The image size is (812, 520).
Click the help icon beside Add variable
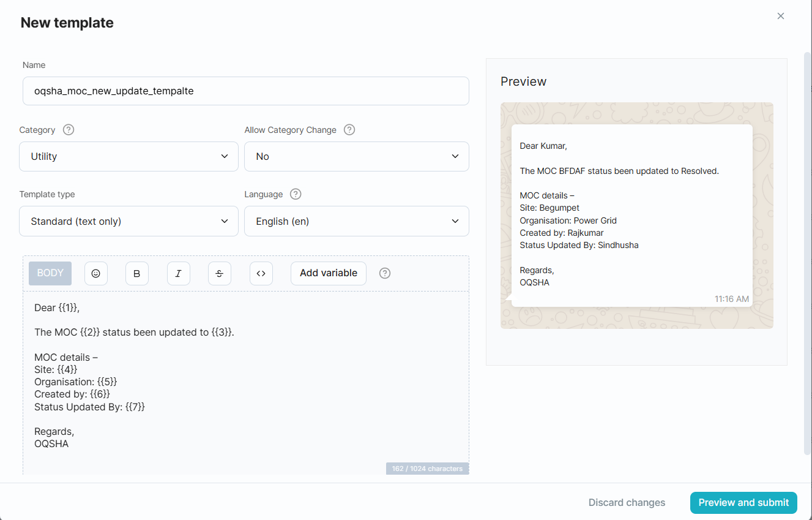pyautogui.click(x=385, y=273)
